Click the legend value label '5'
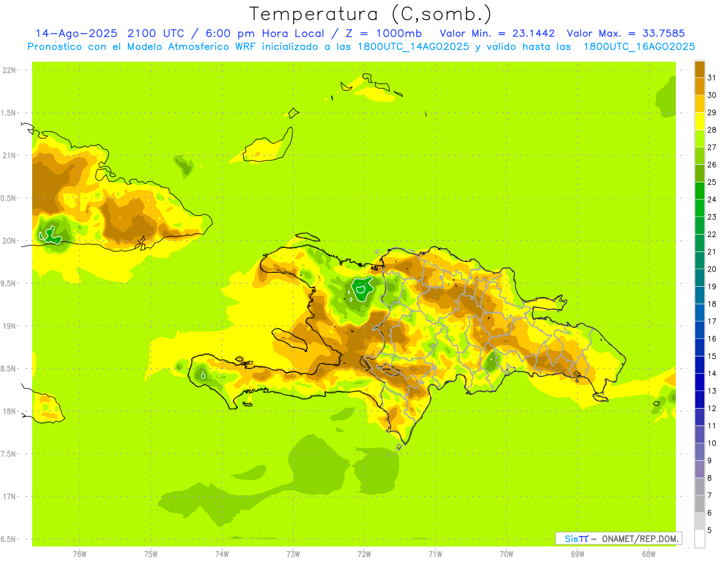Screen dimensions: 728x562 (x=710, y=530)
